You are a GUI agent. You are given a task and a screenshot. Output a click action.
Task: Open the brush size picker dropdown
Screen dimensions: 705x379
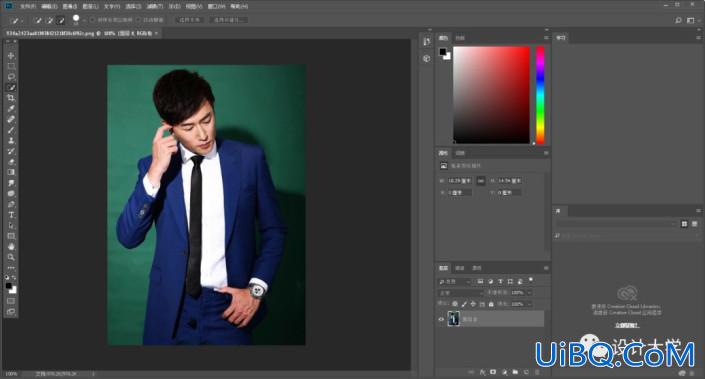coord(84,21)
